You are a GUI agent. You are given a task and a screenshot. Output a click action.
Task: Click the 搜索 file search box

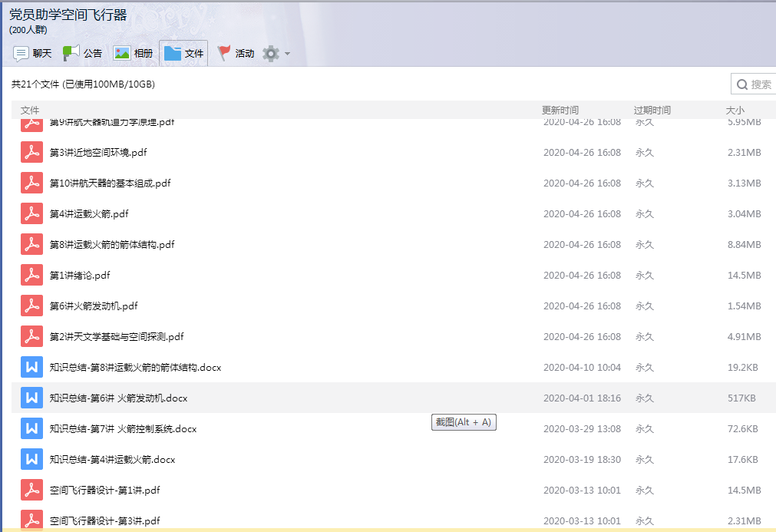(x=756, y=84)
